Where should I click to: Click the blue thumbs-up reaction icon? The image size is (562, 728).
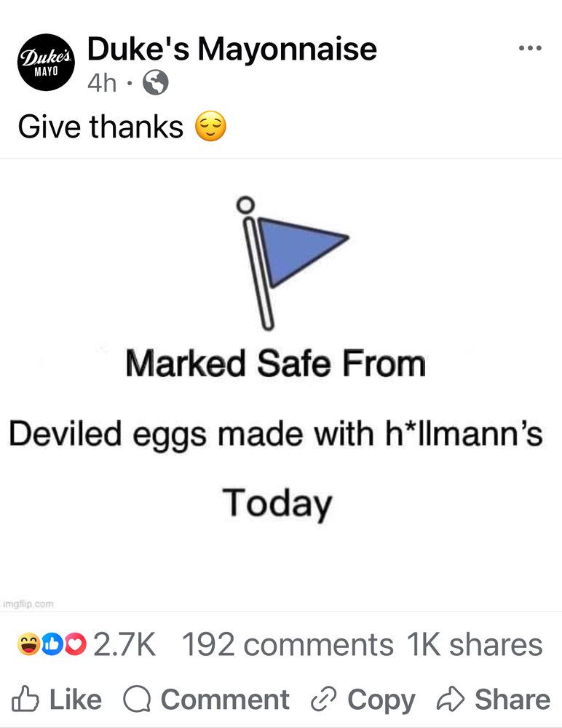point(52,644)
